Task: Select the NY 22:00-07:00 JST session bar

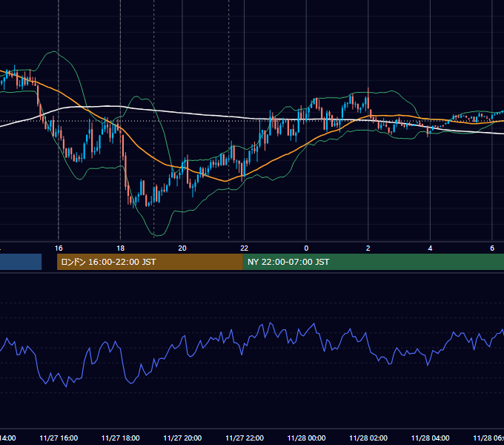Action: (373, 262)
